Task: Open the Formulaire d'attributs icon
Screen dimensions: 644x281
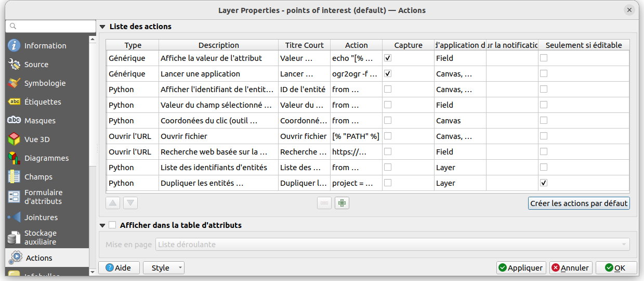Action: click(x=14, y=197)
